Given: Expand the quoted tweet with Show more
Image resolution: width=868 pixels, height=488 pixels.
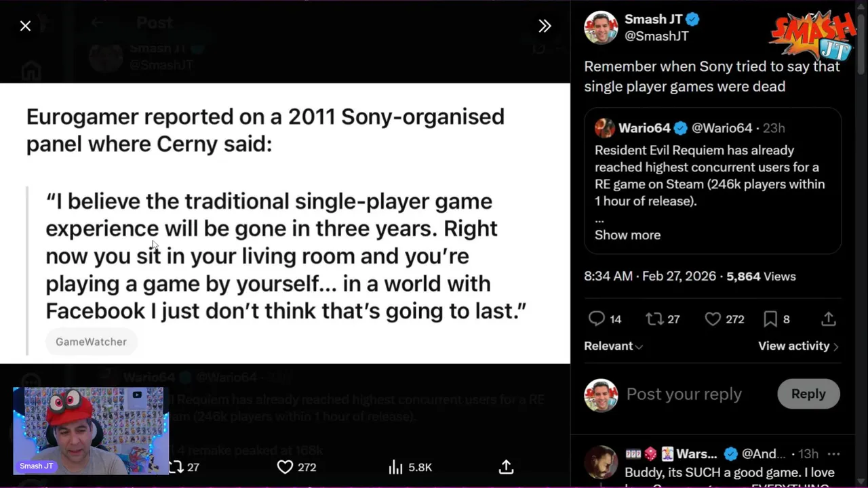Looking at the screenshot, I should coord(627,235).
